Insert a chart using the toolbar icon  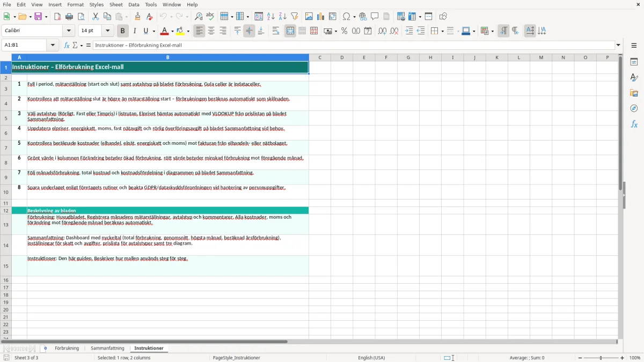click(321, 17)
